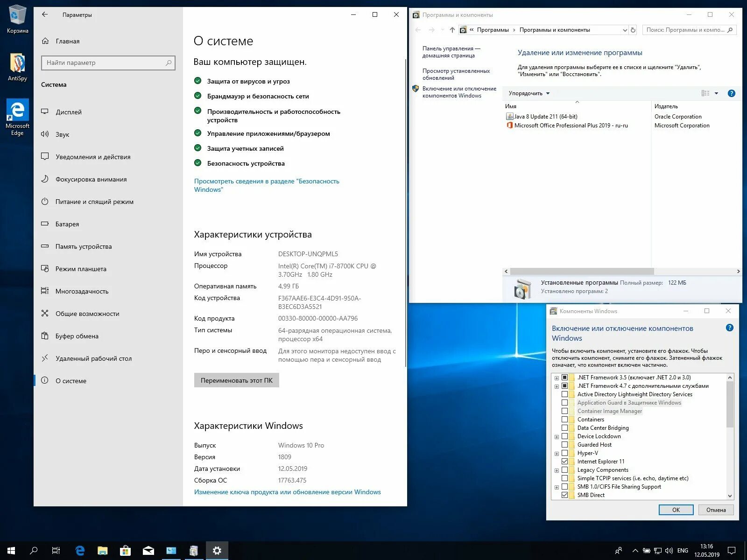Click horizontal scrollbar in programs list
The height and width of the screenshot is (560, 747).
coord(582,271)
